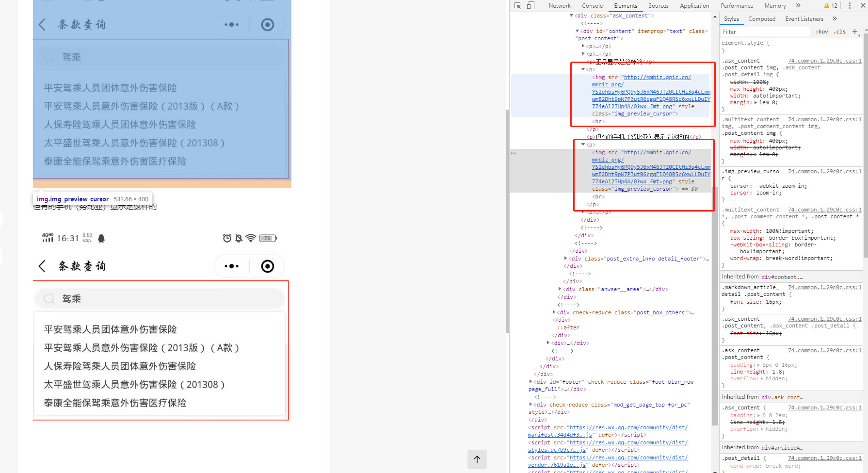
Task: Click the highlighted upper phone screenshot image
Action: [162, 89]
